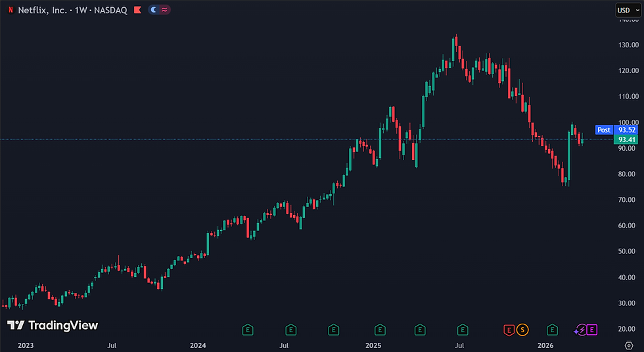Open the January 2025 green earnings marker
The height and width of the screenshot is (352, 644).
pos(380,330)
